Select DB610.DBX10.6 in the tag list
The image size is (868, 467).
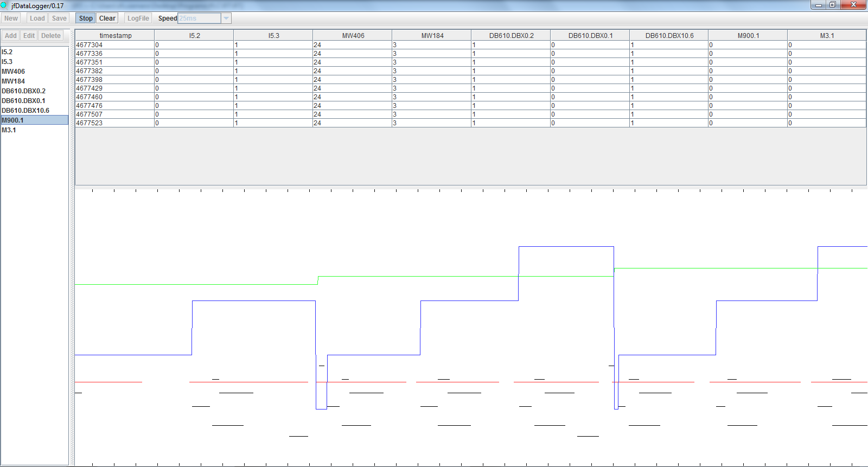click(35, 111)
